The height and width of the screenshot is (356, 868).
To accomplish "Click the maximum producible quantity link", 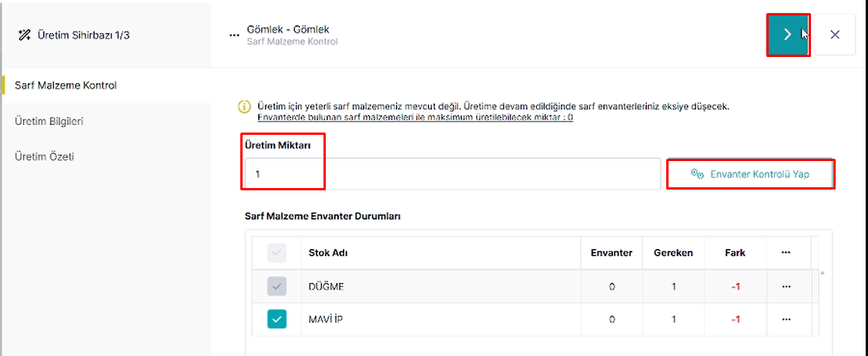I will coord(415,118).
